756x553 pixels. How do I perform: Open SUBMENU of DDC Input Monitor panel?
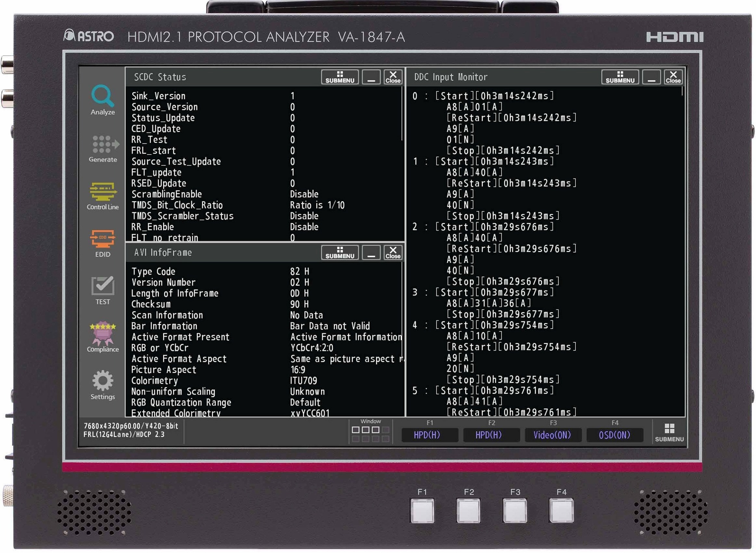point(620,77)
